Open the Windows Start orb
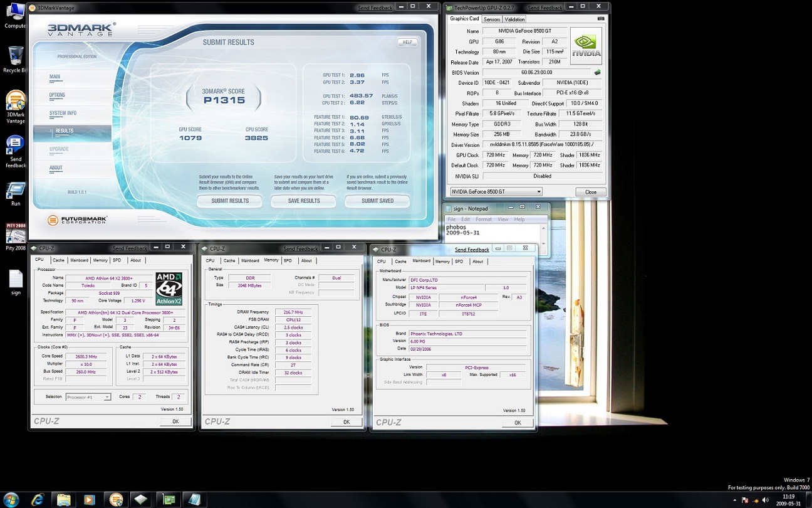 11,499
